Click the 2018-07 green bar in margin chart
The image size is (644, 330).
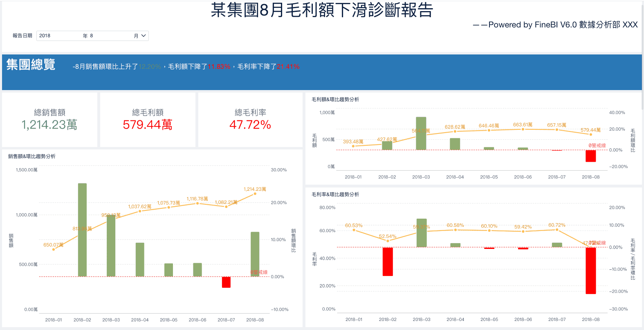(x=557, y=245)
